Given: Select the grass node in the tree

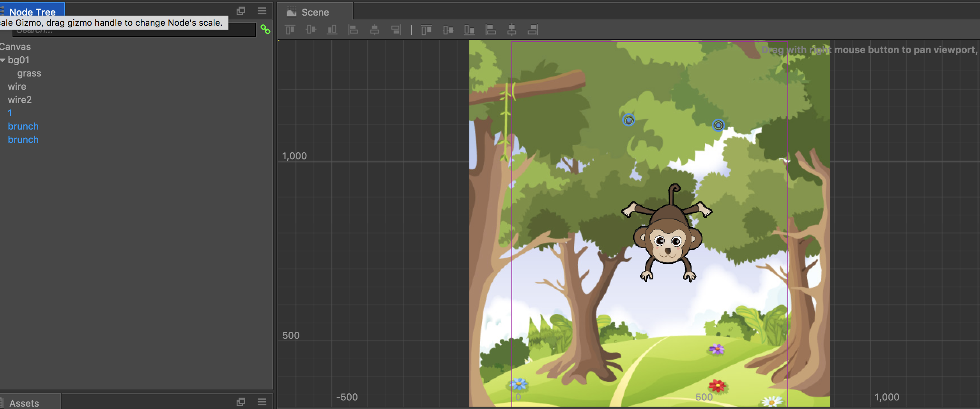Looking at the screenshot, I should (x=29, y=73).
